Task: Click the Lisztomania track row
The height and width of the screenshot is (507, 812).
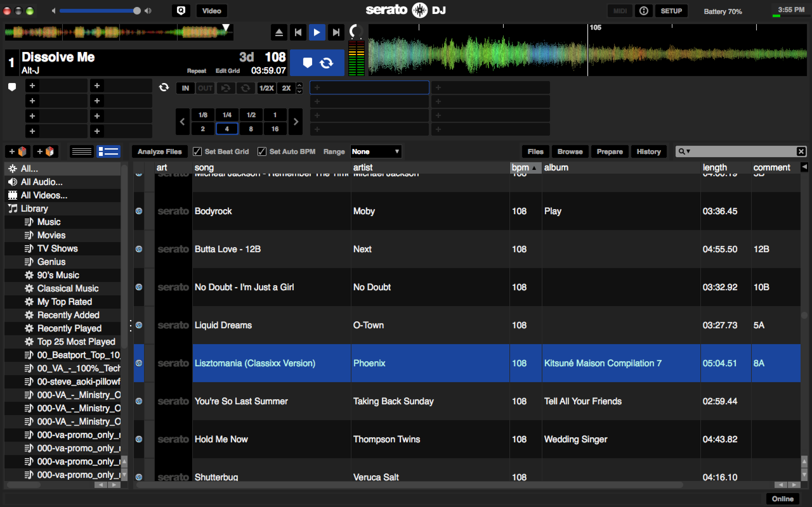Action: [406, 363]
